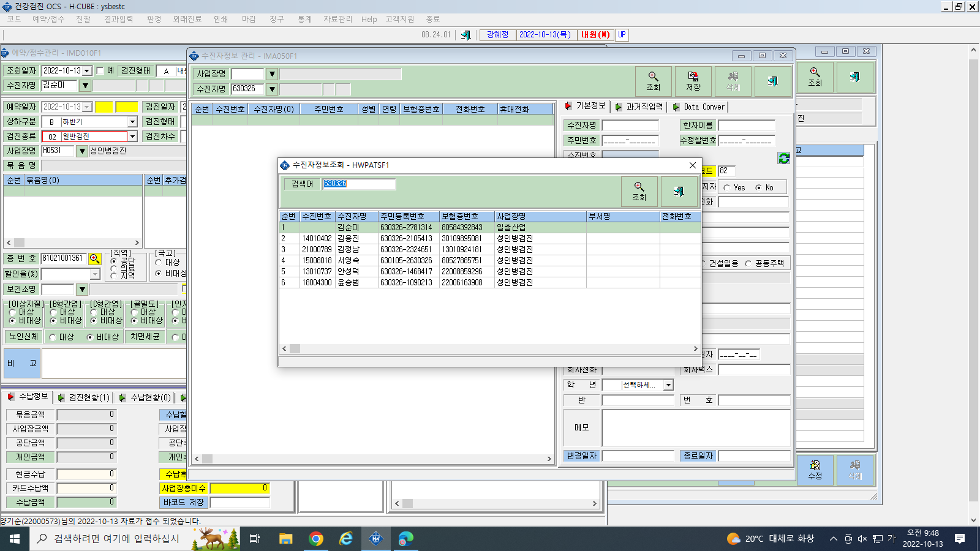Image resolution: width=980 pixels, height=551 pixels.
Task: Switch to the 과거직업력 tab
Action: 639,107
